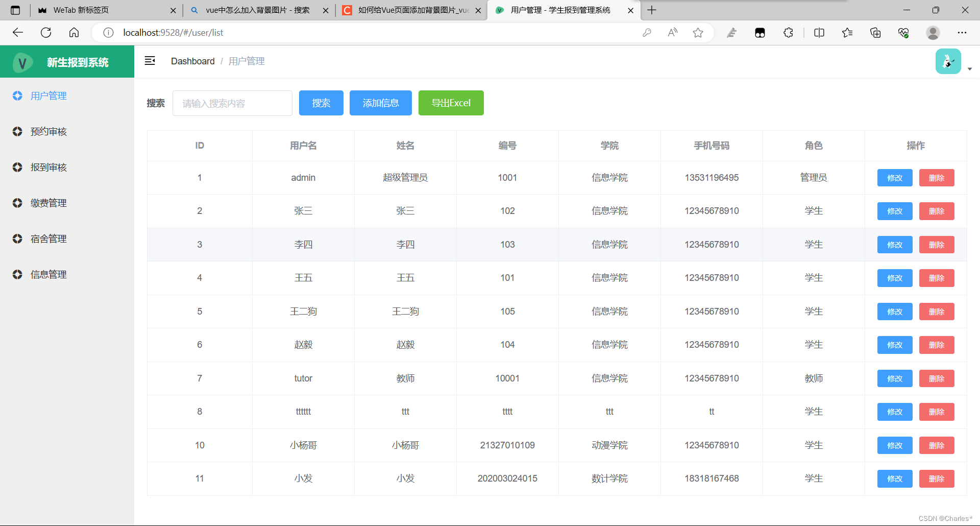Click the phone number 13531196495 cell
Viewport: 980px width, 526px height.
tap(712, 178)
